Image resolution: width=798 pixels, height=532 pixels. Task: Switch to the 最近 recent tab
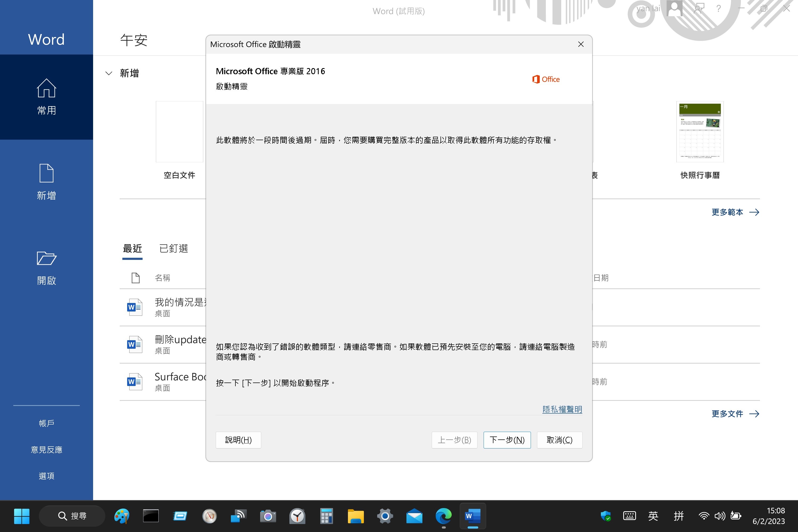pyautogui.click(x=132, y=249)
